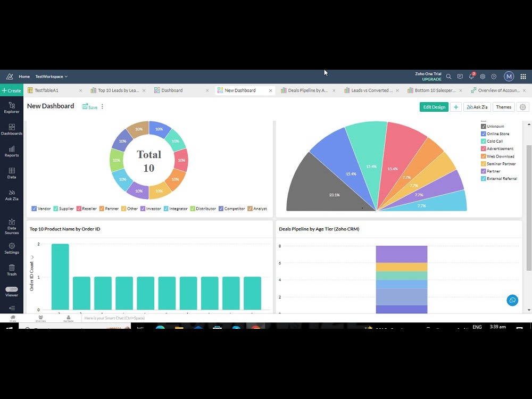Click the dashboard vertical scrollbar thumb
The image size is (532, 399).
tap(529, 207)
